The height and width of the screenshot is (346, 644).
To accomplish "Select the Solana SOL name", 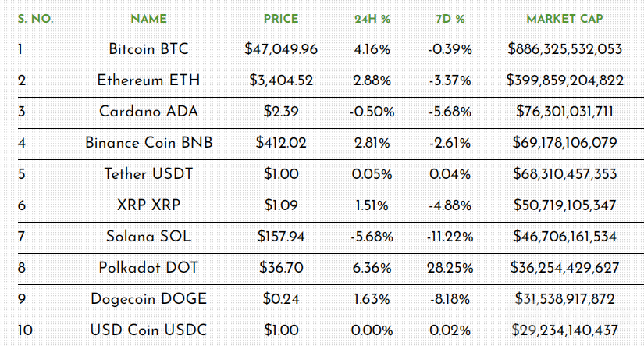I will coord(148,237).
